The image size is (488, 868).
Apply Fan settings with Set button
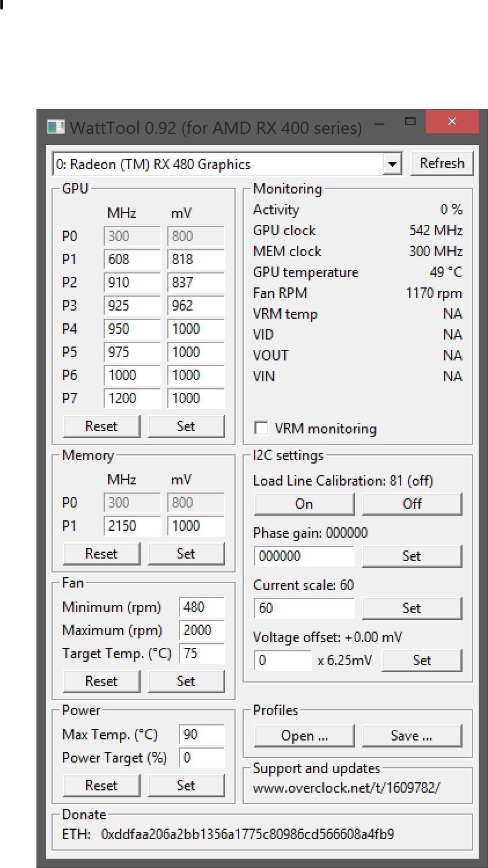tap(186, 681)
